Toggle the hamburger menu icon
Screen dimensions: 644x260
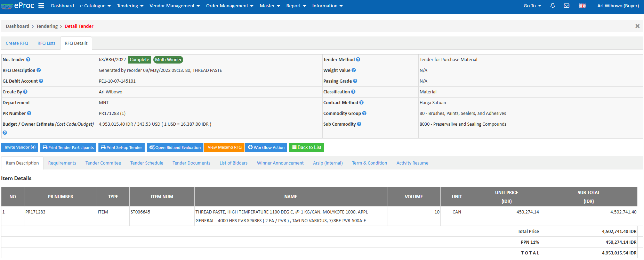pyautogui.click(x=41, y=6)
